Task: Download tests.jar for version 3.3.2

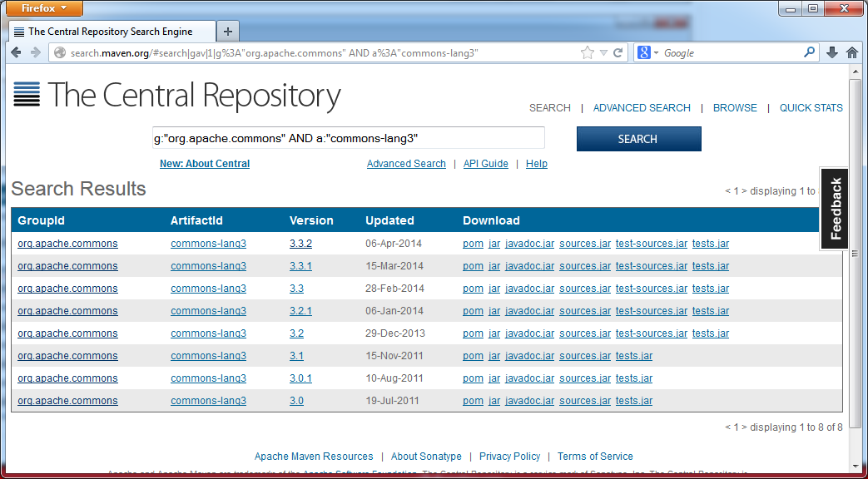Action: pos(710,244)
